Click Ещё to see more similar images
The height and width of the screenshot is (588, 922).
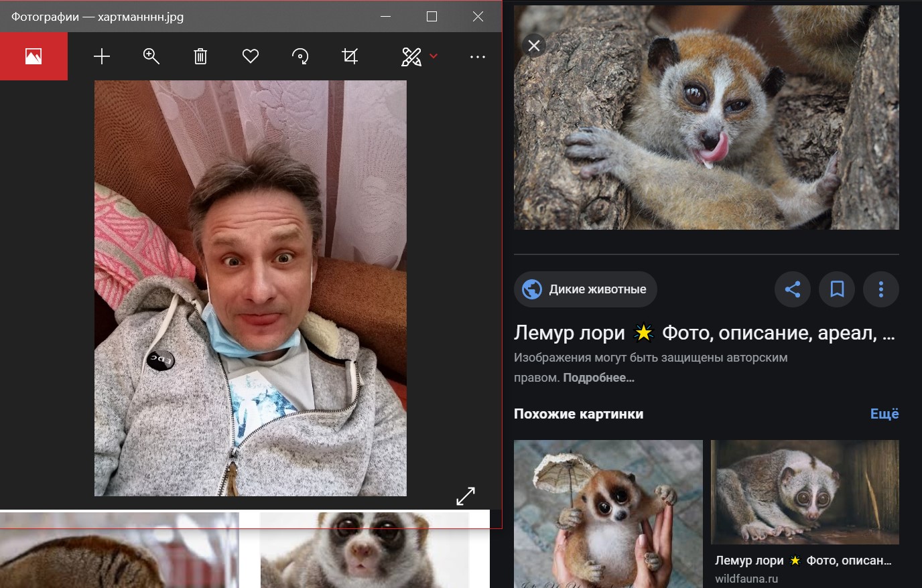coord(884,414)
